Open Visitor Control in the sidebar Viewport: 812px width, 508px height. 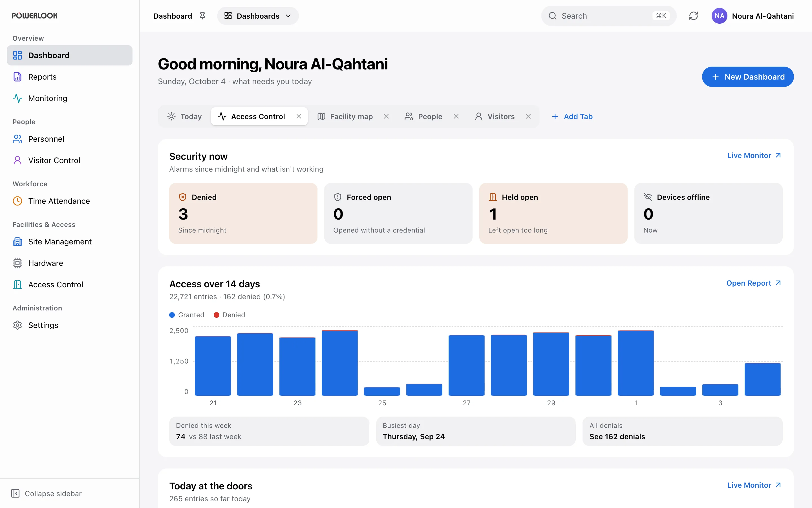pyautogui.click(x=69, y=160)
